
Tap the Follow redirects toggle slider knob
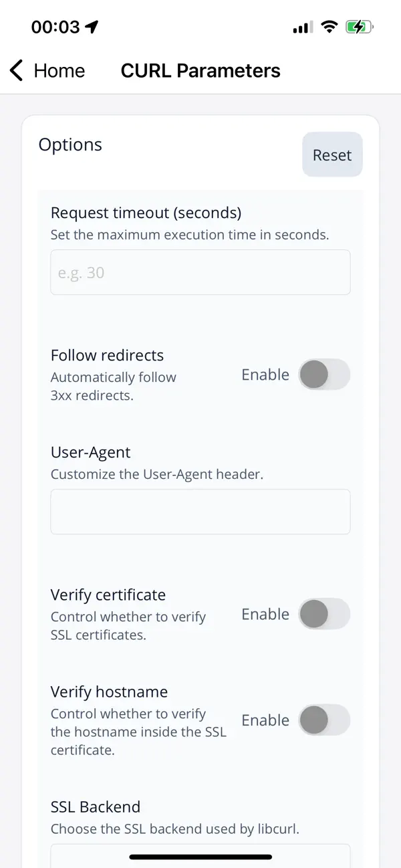[x=313, y=374]
